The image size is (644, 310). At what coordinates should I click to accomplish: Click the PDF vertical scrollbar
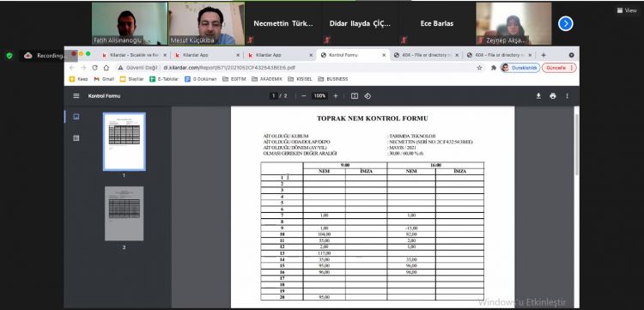click(x=577, y=143)
